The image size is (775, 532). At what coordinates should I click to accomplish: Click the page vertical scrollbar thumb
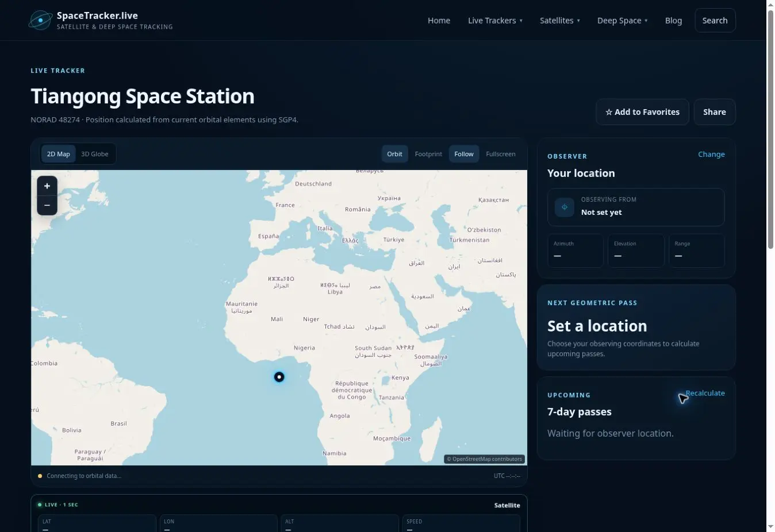tap(770, 129)
